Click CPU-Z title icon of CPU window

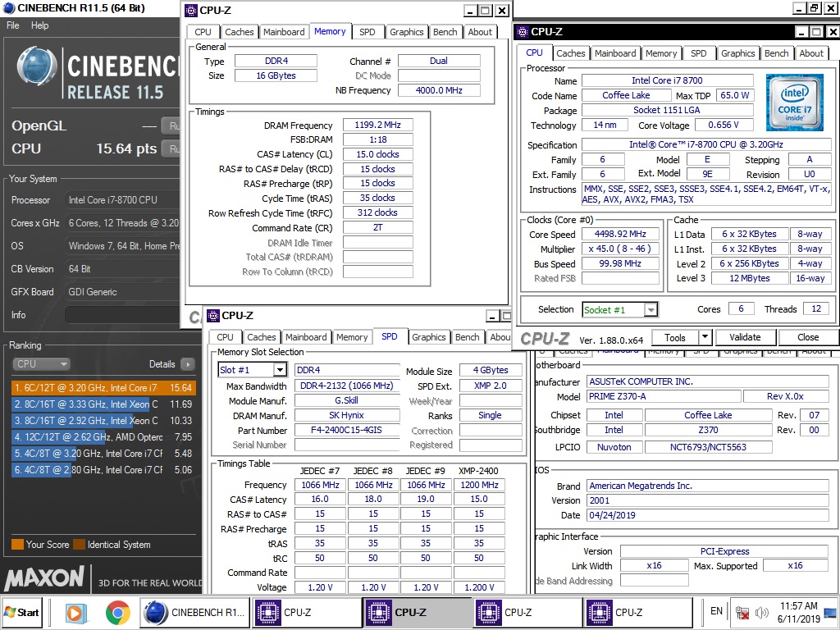click(523, 32)
